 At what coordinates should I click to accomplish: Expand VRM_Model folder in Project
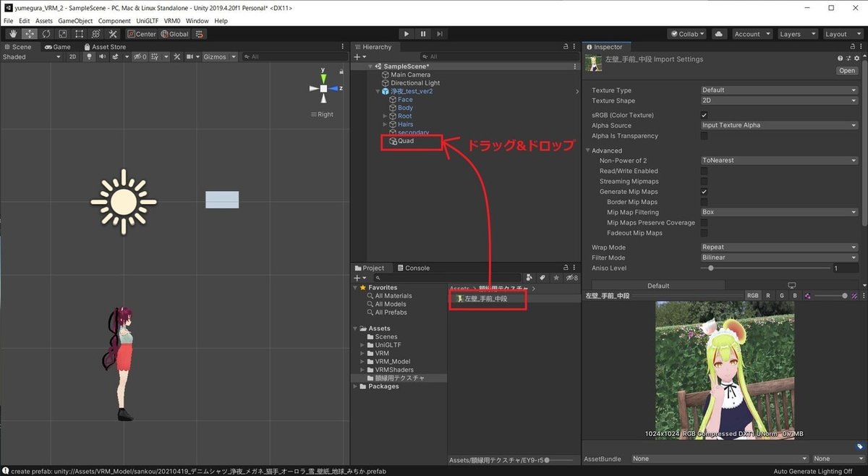click(362, 362)
